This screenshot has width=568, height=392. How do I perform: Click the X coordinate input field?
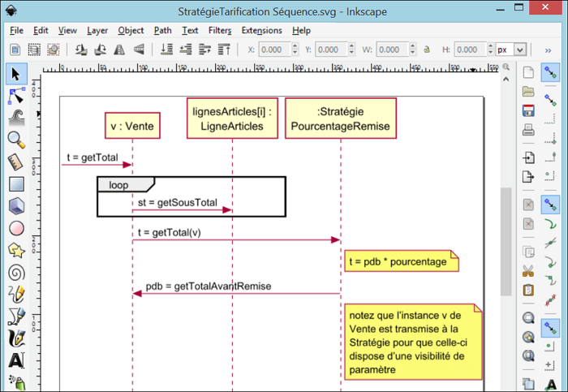click(x=272, y=50)
